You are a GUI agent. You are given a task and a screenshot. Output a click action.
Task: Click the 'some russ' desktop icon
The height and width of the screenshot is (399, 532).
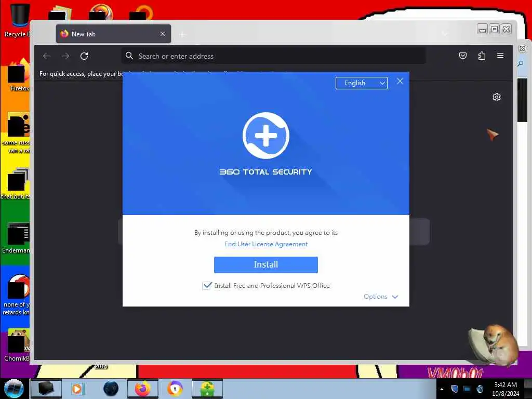(16, 133)
